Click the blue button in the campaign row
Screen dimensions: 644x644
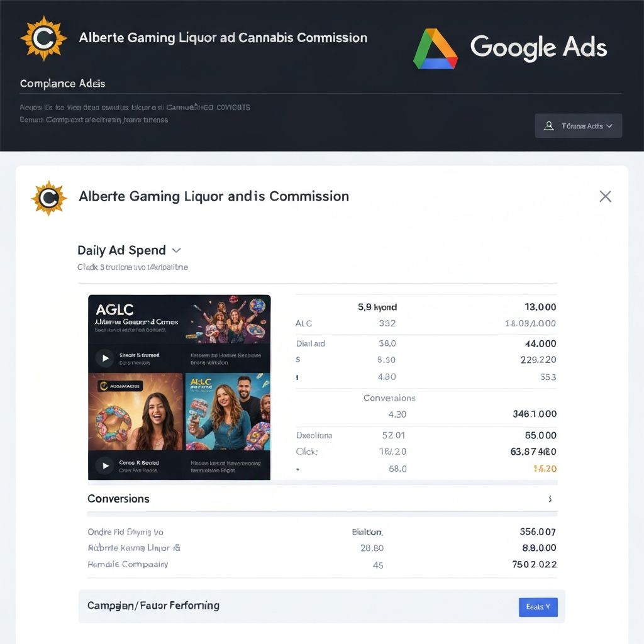point(538,607)
